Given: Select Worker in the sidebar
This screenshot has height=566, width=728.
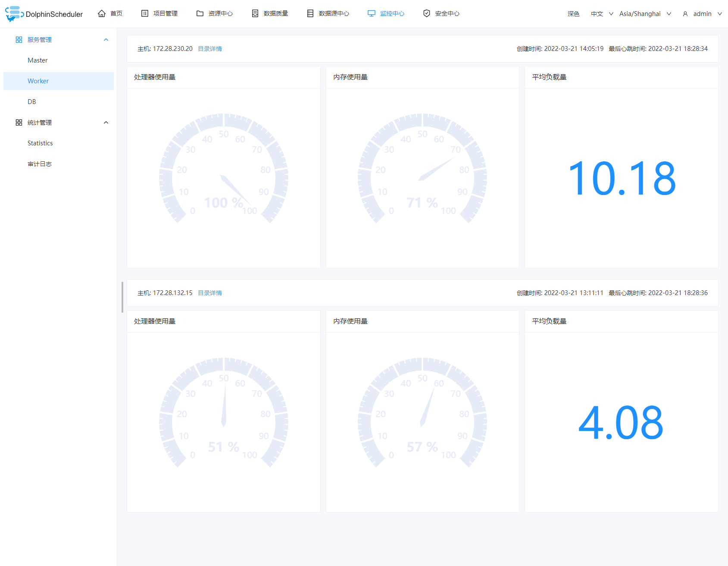Looking at the screenshot, I should pyautogui.click(x=59, y=81).
